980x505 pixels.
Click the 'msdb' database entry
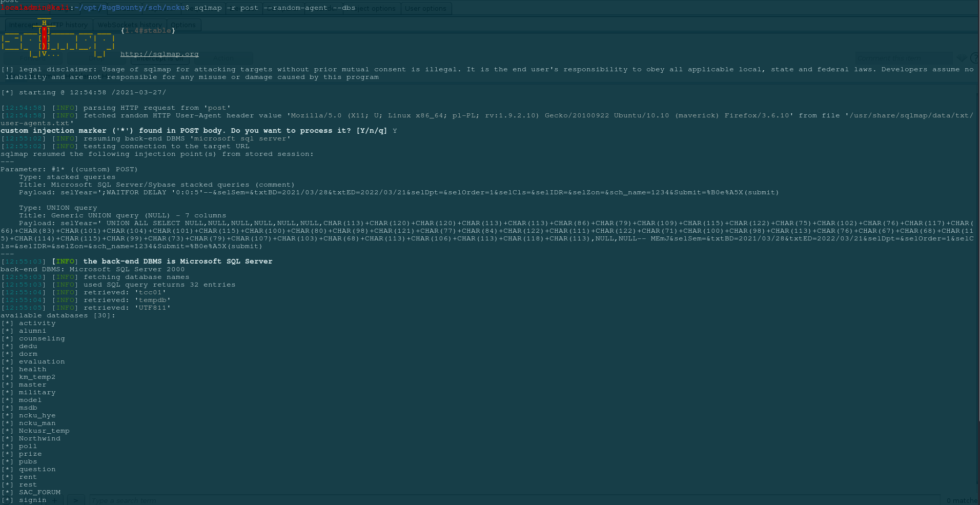[28, 408]
